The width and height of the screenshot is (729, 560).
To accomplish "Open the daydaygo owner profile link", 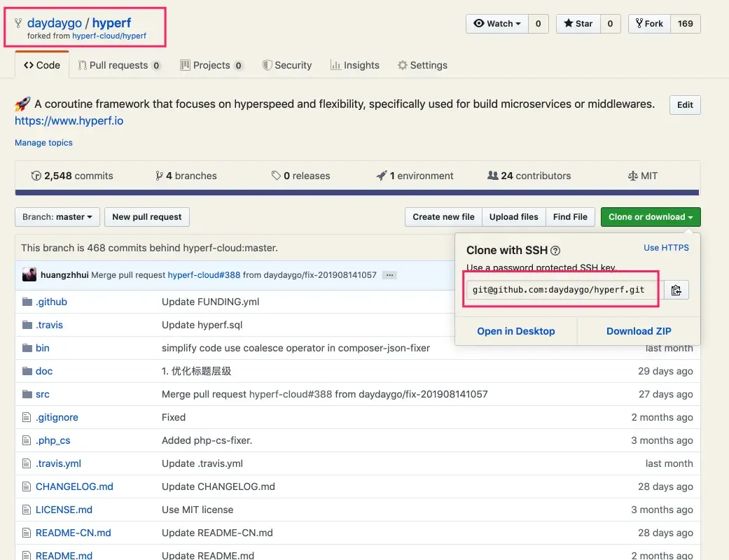I will (x=55, y=23).
